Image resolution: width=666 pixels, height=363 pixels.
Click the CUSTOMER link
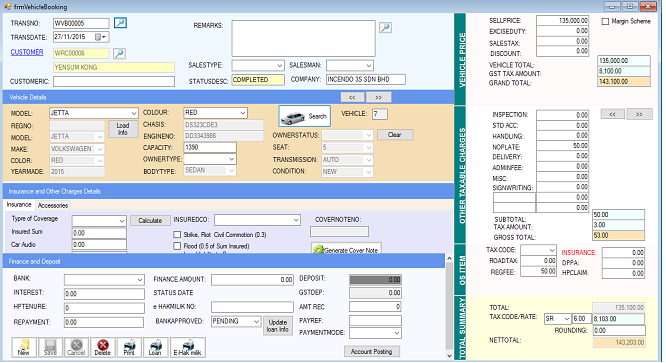pyautogui.click(x=27, y=52)
